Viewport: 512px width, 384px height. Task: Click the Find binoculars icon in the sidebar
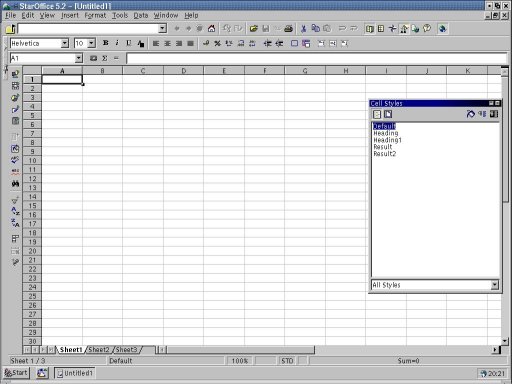click(15, 184)
